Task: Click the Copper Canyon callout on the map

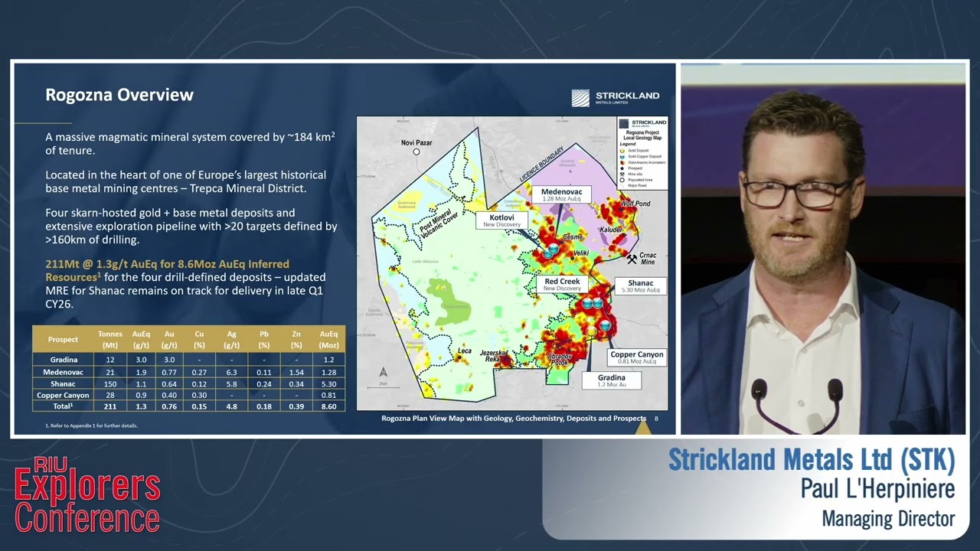Action: [637, 357]
